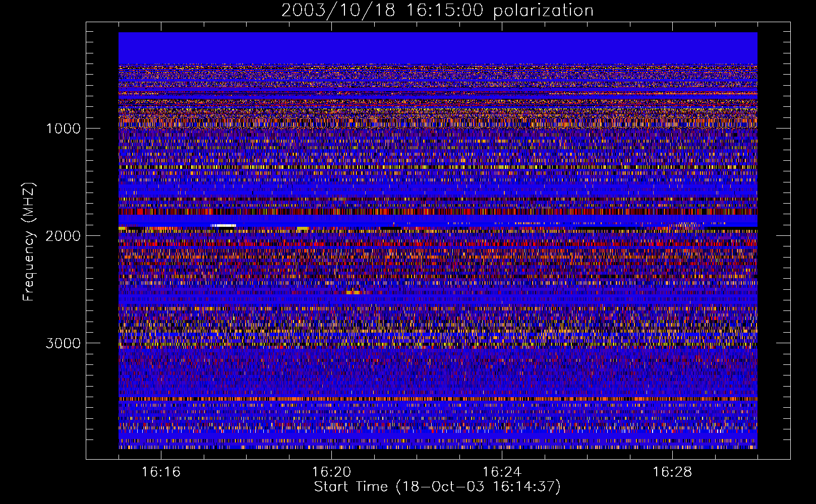Click the 1000 frequency tick label
Image resolution: width=816 pixels, height=504 pixels.
click(x=64, y=129)
